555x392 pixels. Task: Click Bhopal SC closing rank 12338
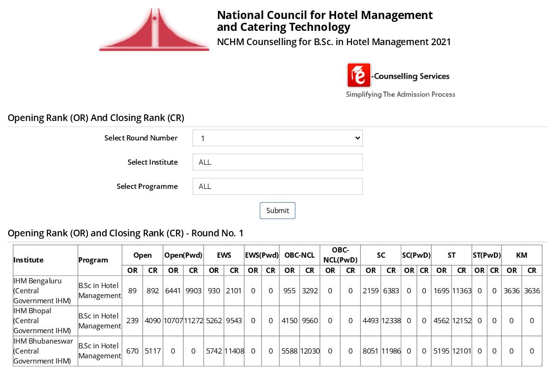point(391,321)
